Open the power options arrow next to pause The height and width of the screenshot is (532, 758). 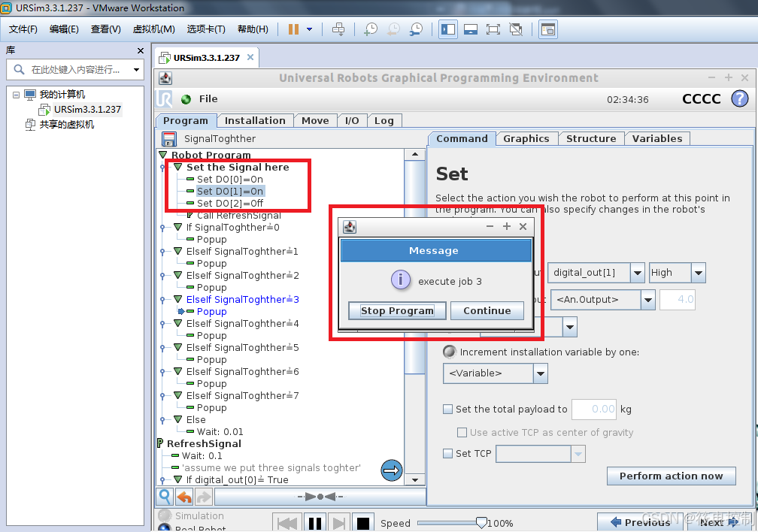coord(309,29)
